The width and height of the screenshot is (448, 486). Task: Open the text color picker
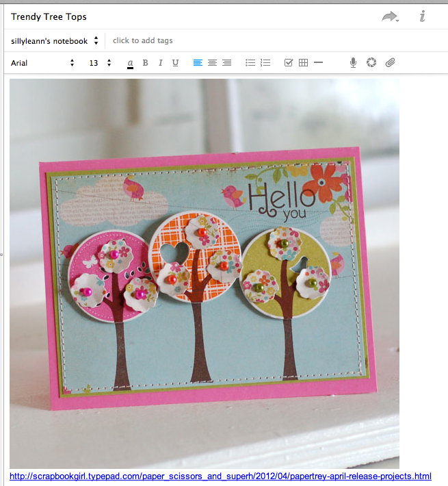[x=131, y=63]
